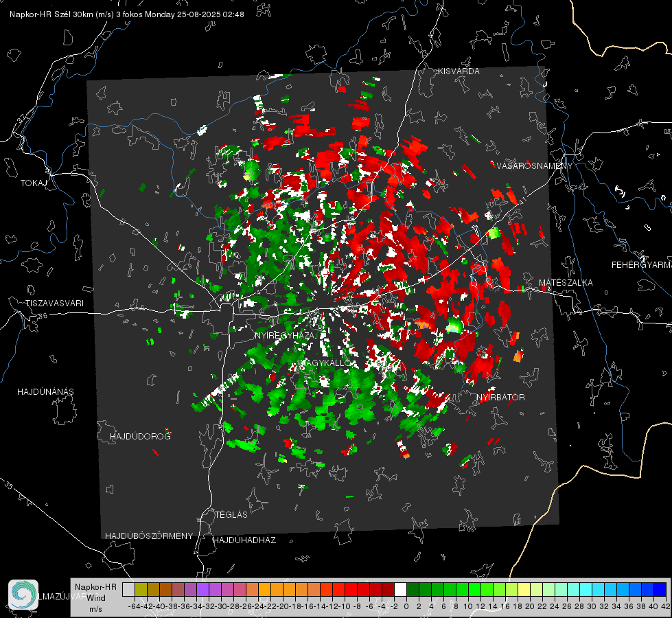This screenshot has height=618, width=672.
Task: Click the TOKAJ town label
Action: [x=34, y=183]
